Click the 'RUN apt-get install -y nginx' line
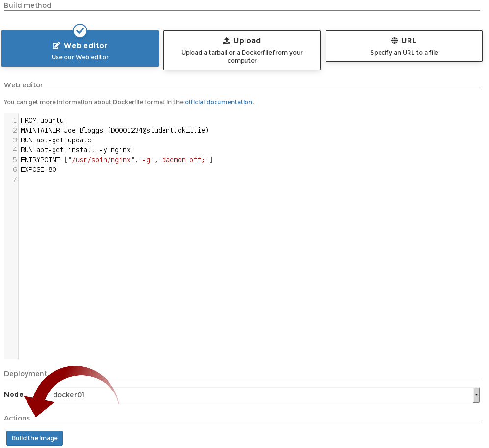 coord(76,150)
